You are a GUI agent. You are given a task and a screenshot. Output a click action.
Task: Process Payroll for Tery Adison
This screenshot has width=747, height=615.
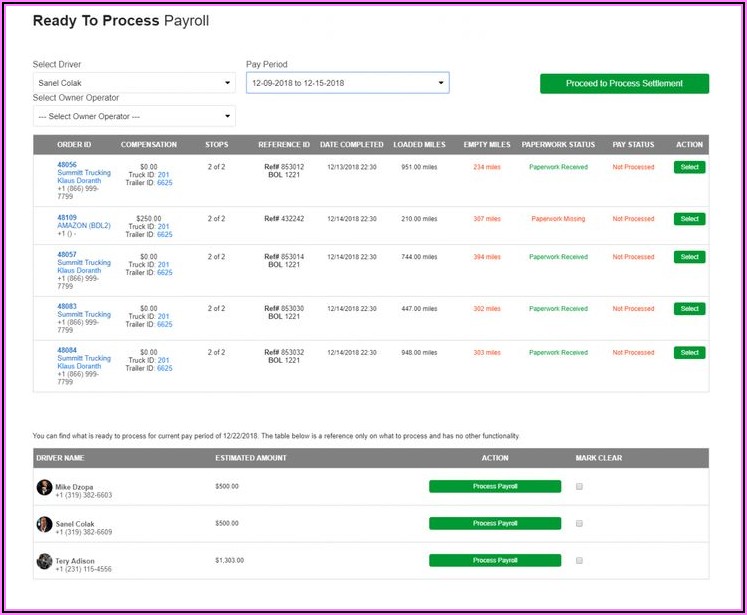coord(495,560)
